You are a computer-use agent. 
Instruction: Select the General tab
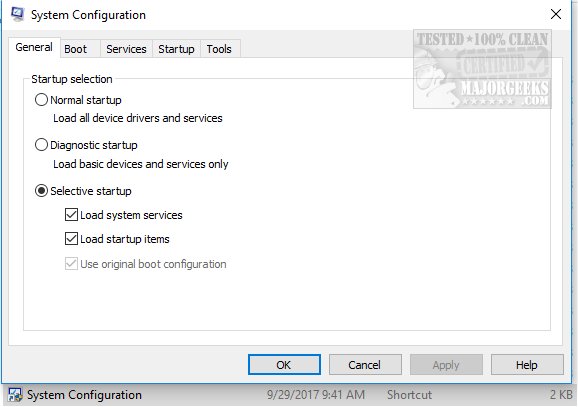(x=34, y=47)
